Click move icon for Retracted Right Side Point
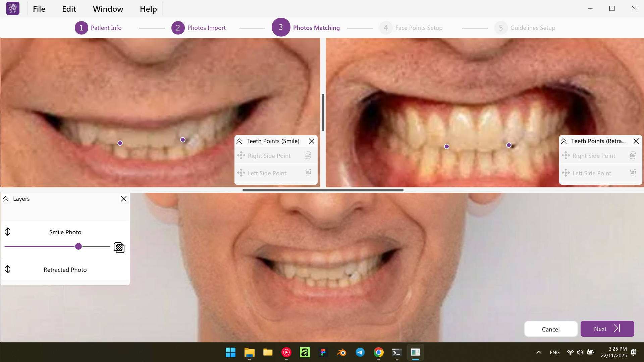 click(x=566, y=156)
